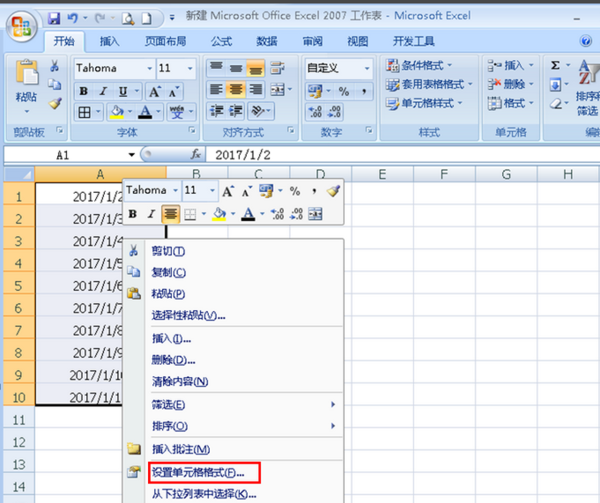The width and height of the screenshot is (600, 503).
Task: Toggle Bold in mini toolbar
Action: pyautogui.click(x=132, y=214)
